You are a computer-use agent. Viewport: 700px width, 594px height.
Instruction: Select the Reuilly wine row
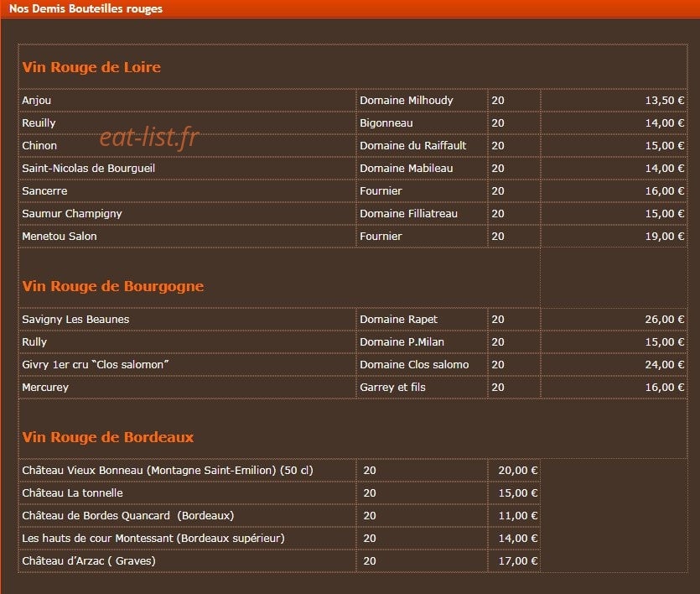353,123
